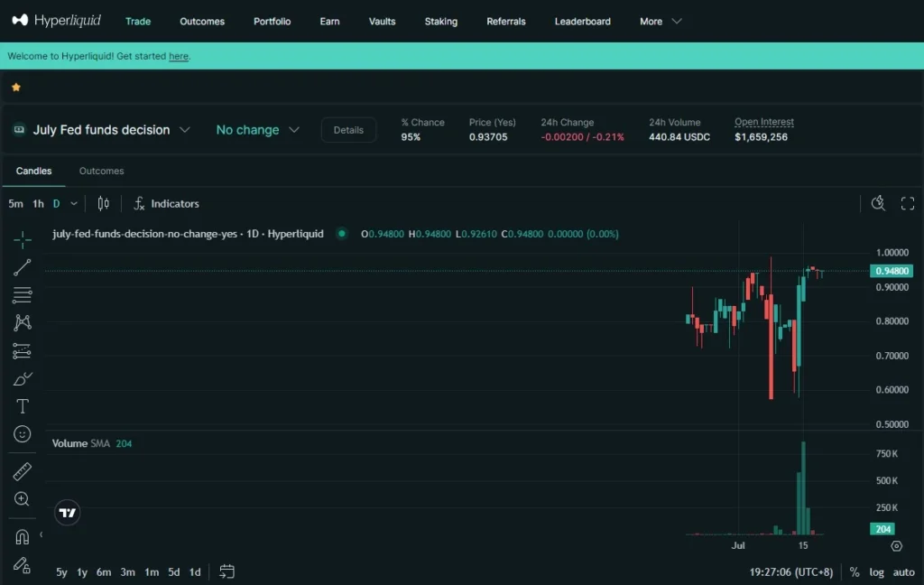Open the Staking page
Screen dimensions: 924x585
(440, 22)
